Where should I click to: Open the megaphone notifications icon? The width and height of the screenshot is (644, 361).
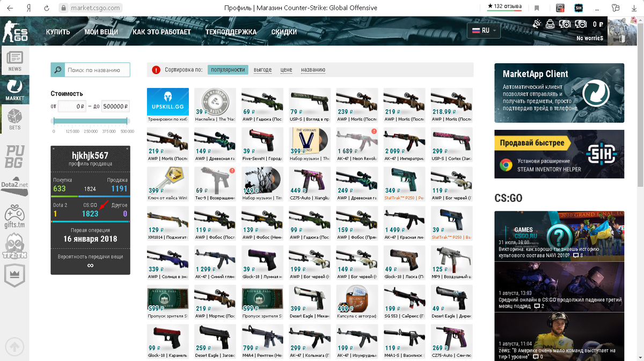(537, 24)
